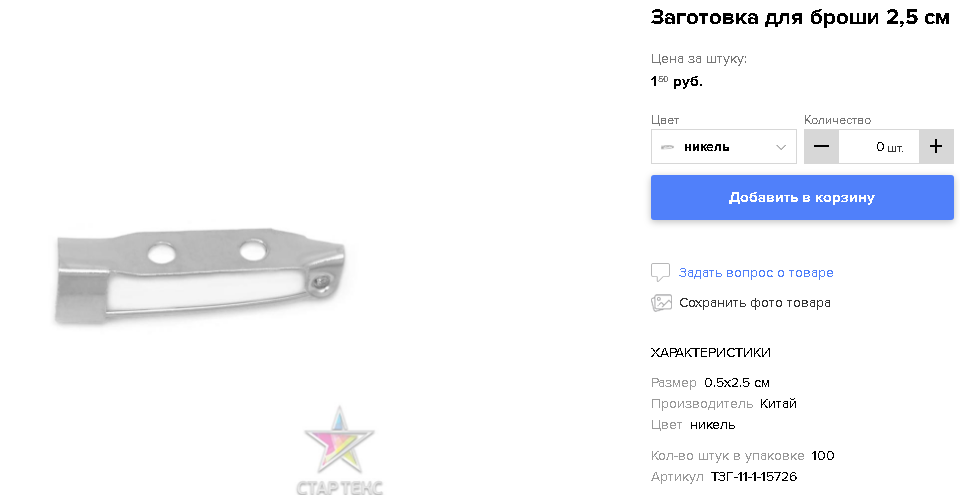Click the Кол-во штук в упаковке value
The image size is (960, 495).
(823, 456)
